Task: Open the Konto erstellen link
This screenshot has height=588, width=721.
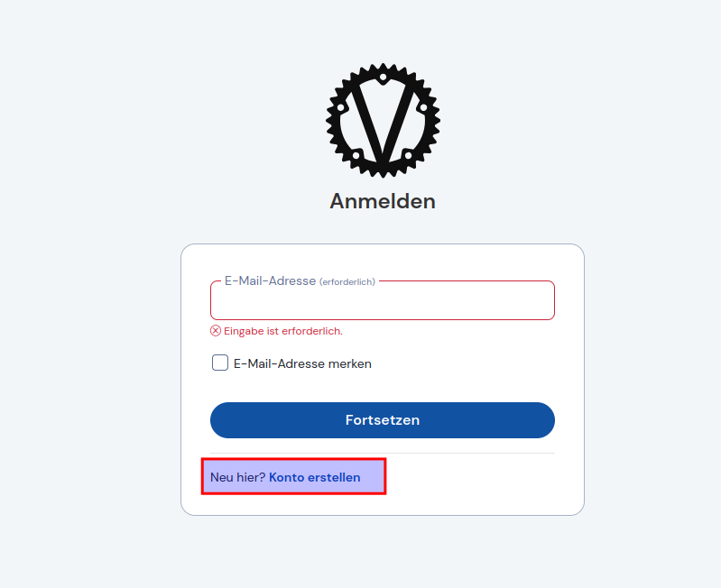Action: (x=315, y=477)
